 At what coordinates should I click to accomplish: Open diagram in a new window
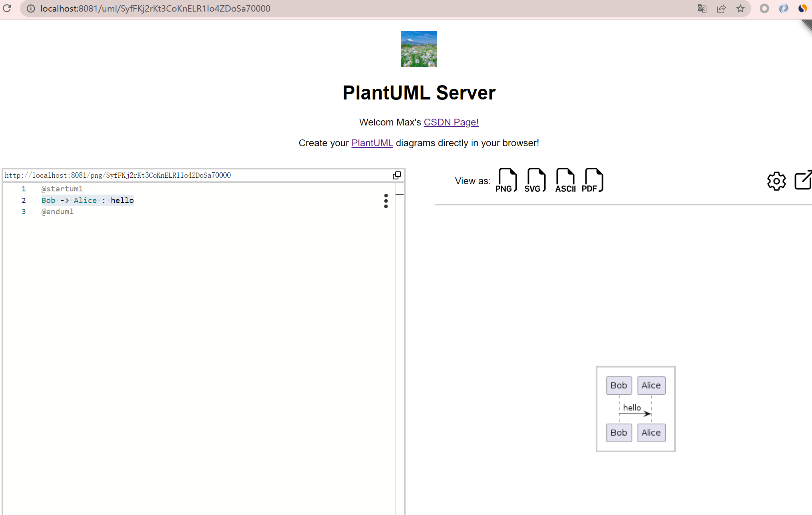[803, 181]
